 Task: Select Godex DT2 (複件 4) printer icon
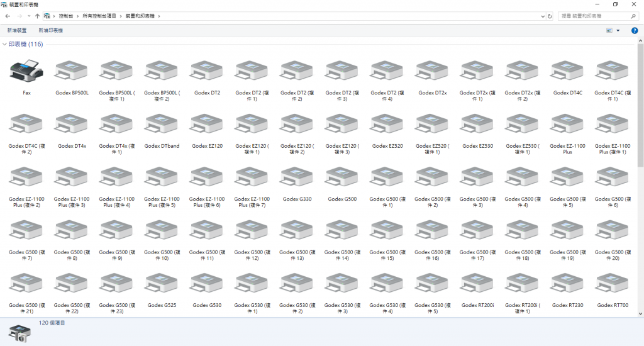(387, 70)
